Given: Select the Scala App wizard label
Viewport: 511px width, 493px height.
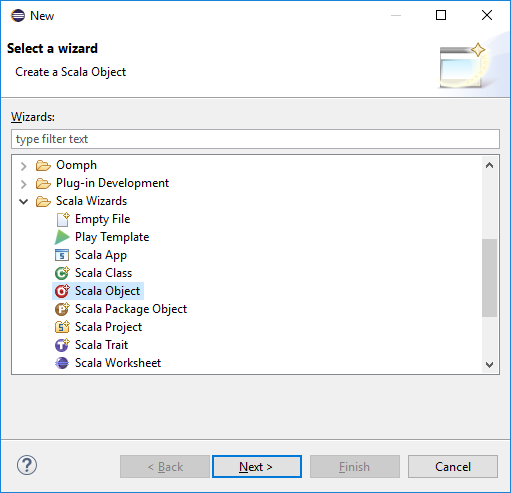Looking at the screenshot, I should [x=101, y=255].
